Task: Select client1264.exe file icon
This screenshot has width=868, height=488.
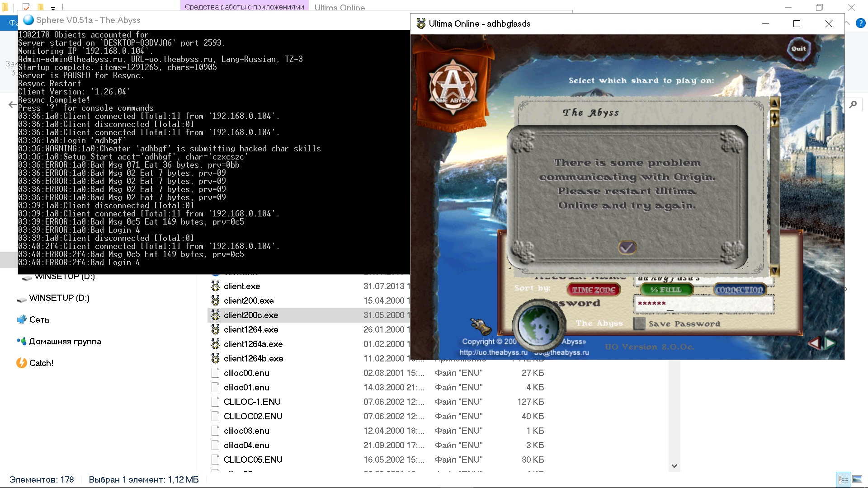Action: point(216,329)
